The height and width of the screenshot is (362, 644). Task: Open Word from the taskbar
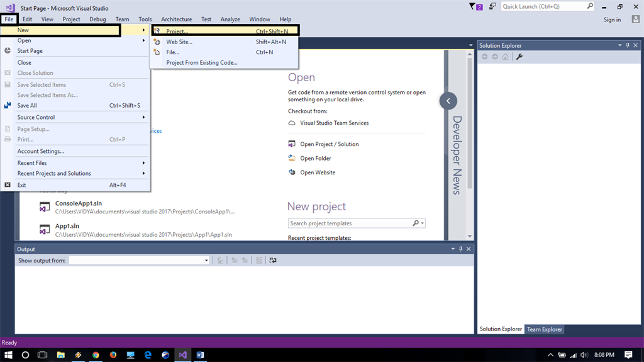pyautogui.click(x=200, y=354)
